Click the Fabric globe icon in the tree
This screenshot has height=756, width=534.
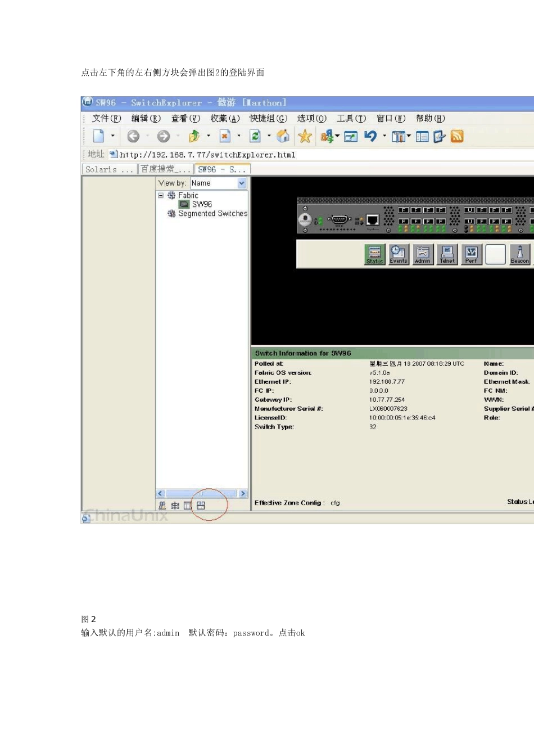coord(171,195)
